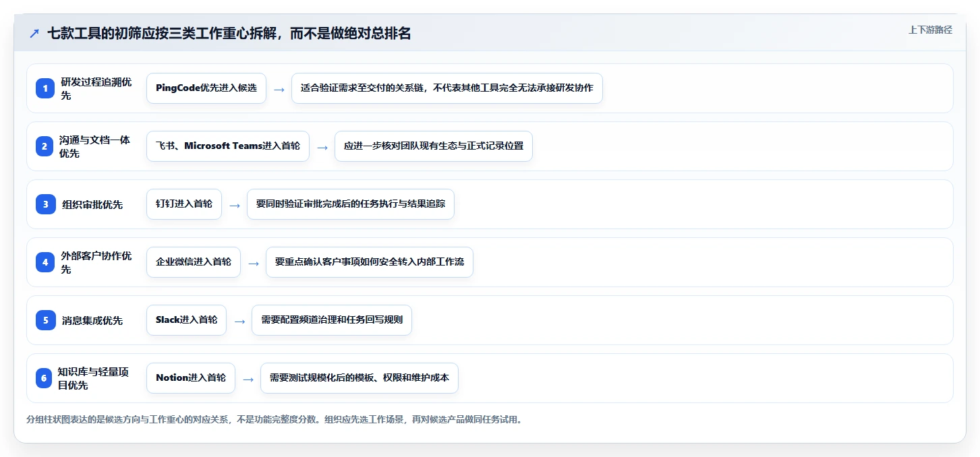
Task: Click the box 需要配置频道治理和任务回写规则
Action: click(x=332, y=320)
